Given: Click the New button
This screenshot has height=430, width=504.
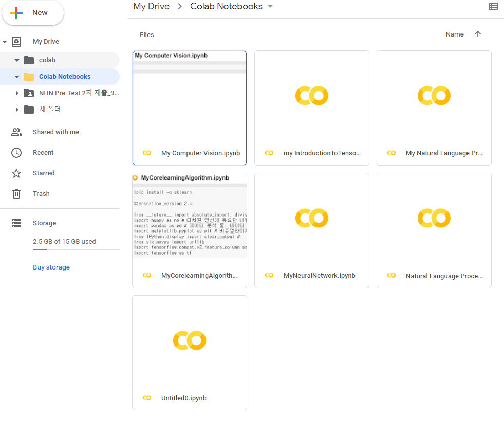Looking at the screenshot, I should (x=33, y=13).
